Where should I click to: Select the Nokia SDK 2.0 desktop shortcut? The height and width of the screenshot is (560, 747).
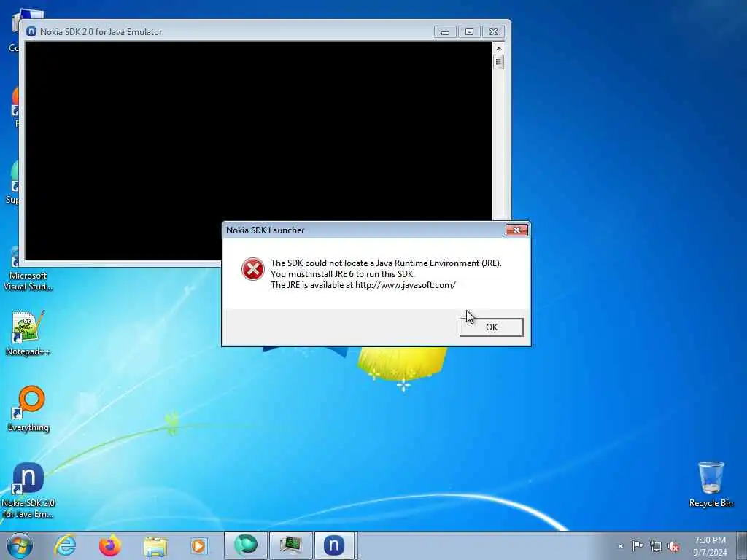coord(28,490)
